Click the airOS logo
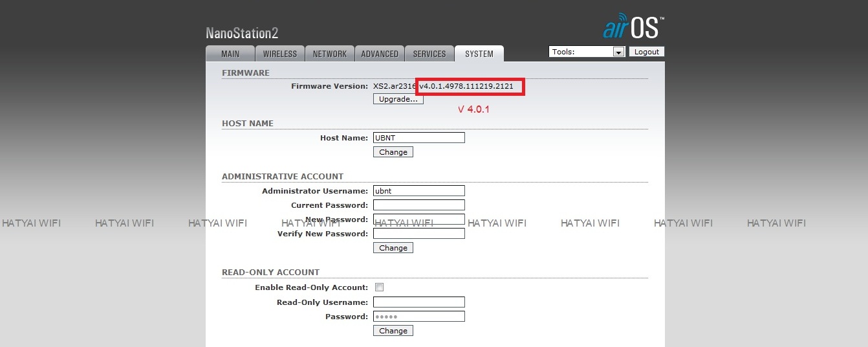This screenshot has height=347, width=868. click(633, 27)
